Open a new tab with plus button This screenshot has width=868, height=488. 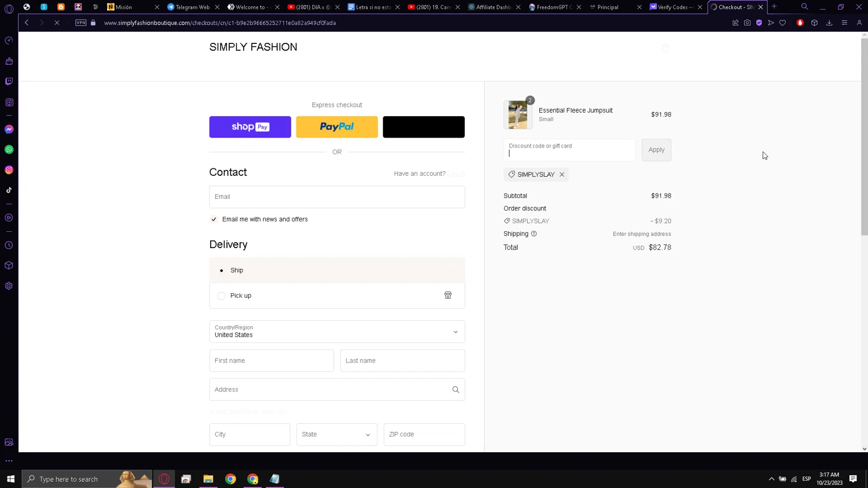click(774, 7)
